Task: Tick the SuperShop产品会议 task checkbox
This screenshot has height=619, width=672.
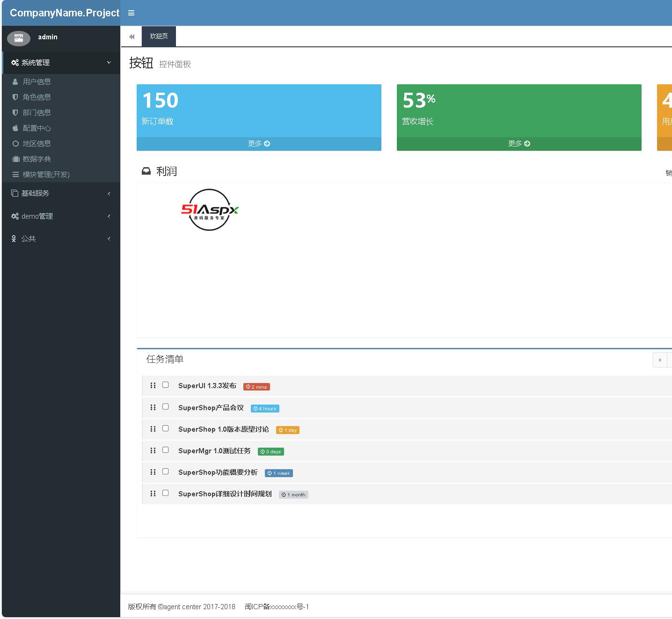Action: 166,406
